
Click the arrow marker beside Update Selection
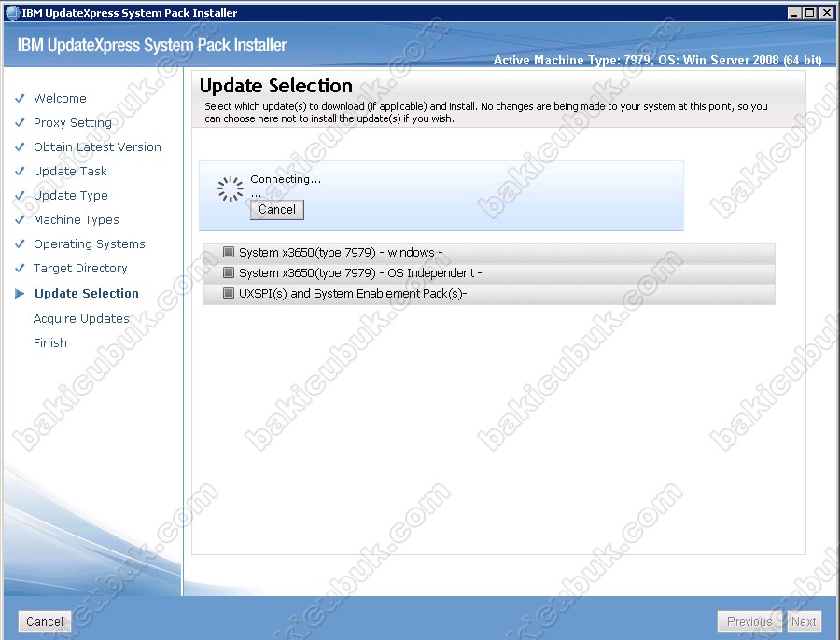click(20, 293)
